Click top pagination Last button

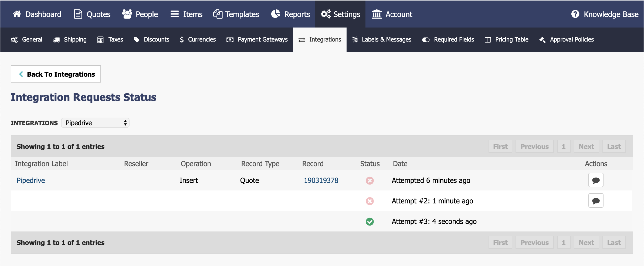pyautogui.click(x=614, y=146)
